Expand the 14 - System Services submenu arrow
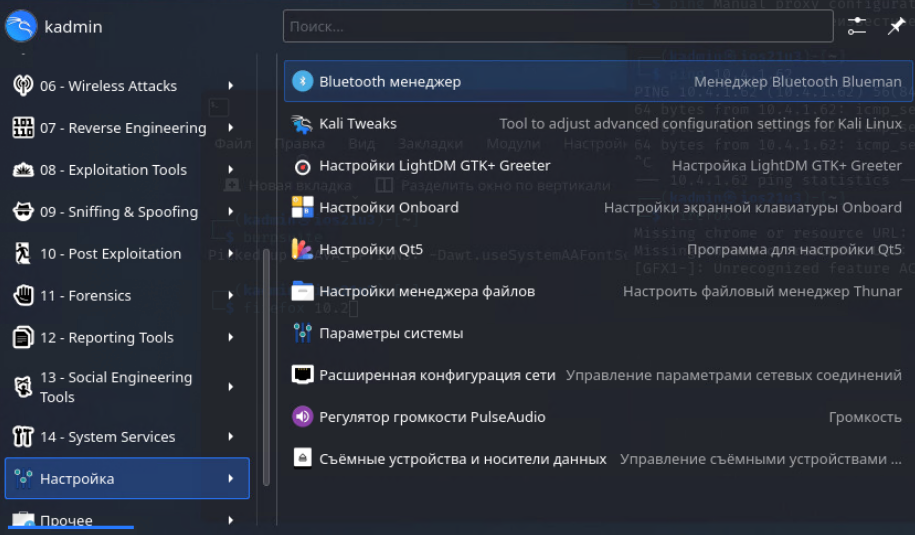The height and width of the screenshot is (535, 915). point(231,437)
